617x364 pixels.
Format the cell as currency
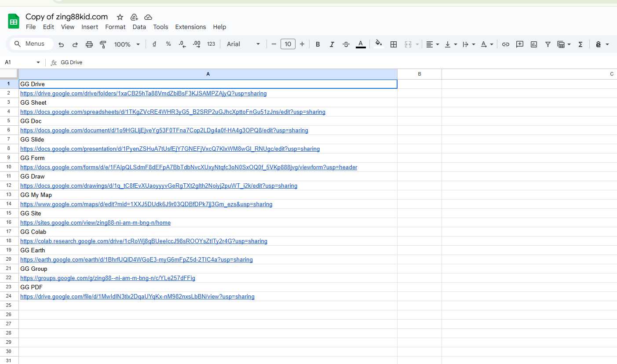(x=154, y=44)
